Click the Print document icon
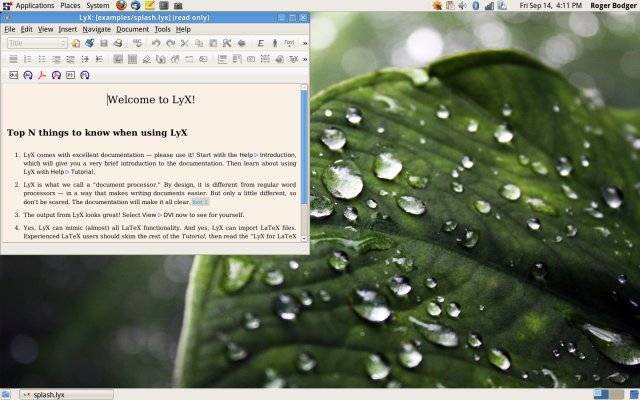The width and height of the screenshot is (640, 400). click(x=118, y=43)
